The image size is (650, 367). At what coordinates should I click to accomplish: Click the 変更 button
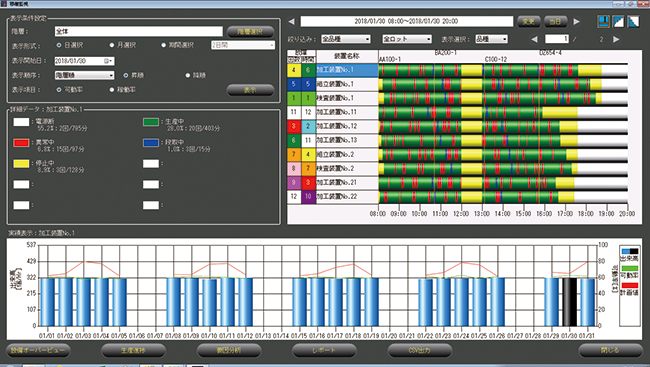coord(529,21)
